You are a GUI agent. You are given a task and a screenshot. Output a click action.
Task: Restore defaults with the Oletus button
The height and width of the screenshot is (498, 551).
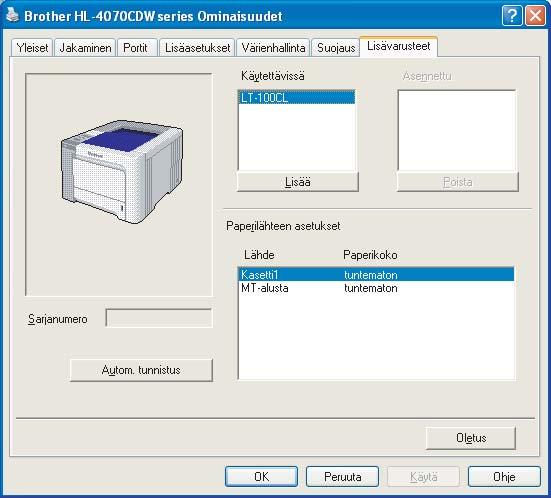coord(471,438)
